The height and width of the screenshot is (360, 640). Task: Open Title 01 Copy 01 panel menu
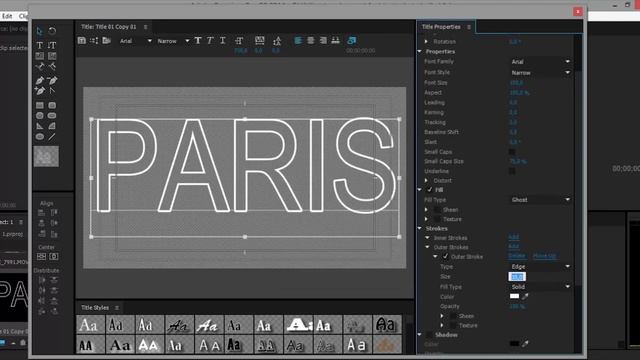click(145, 27)
